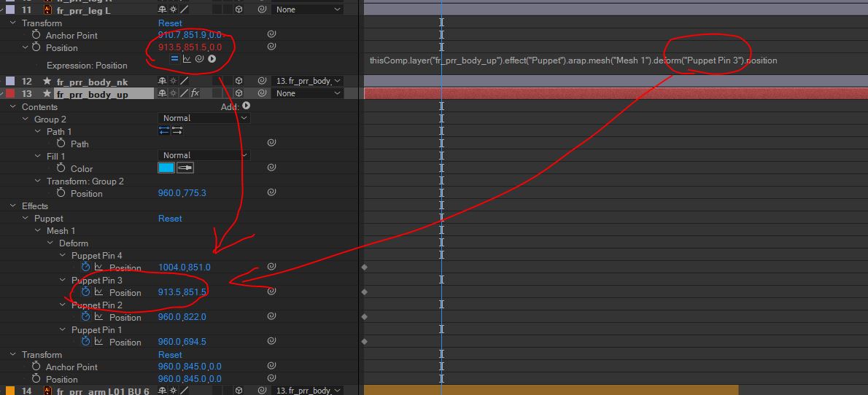
Task: Toggle shy switch on fr_prr_leg L layer
Action: point(162,9)
